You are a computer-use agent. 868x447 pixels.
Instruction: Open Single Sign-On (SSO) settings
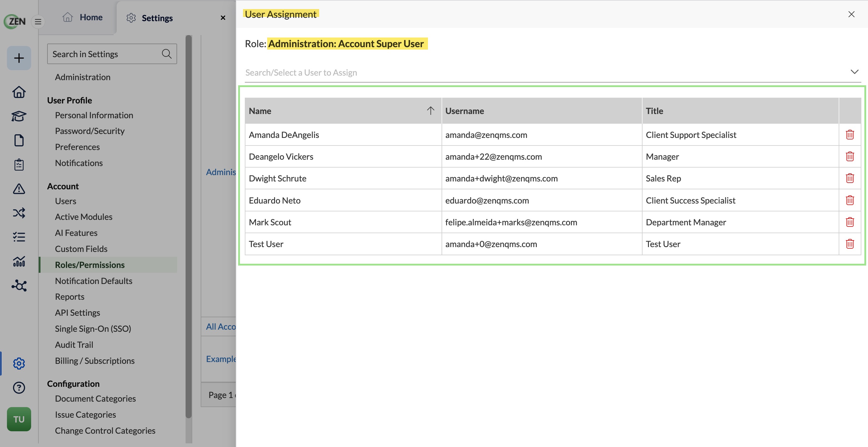click(93, 329)
